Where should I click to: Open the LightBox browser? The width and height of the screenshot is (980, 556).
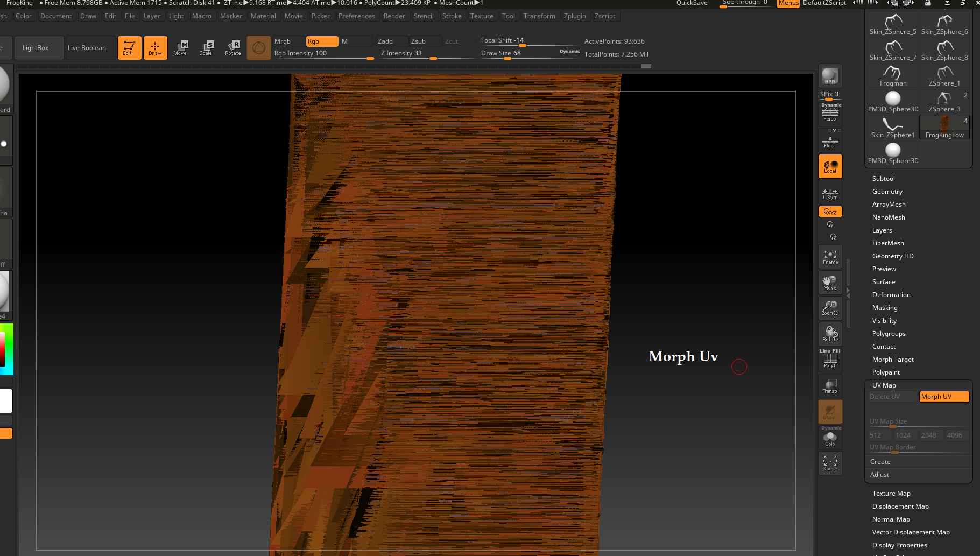click(39, 48)
